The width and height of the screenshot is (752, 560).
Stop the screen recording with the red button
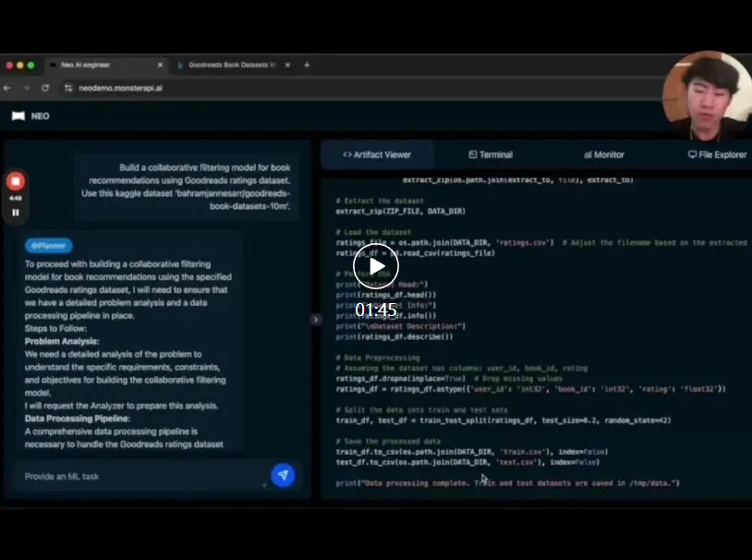(16, 181)
